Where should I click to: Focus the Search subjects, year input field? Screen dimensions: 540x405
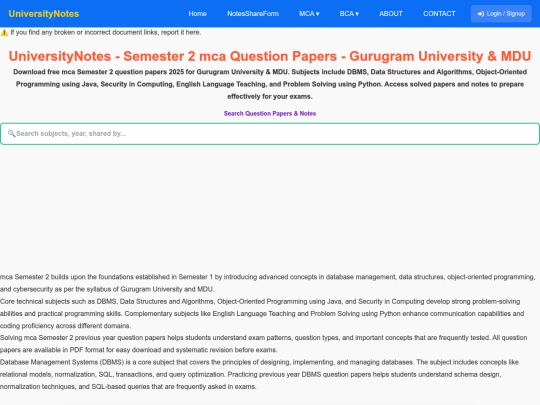[270, 134]
